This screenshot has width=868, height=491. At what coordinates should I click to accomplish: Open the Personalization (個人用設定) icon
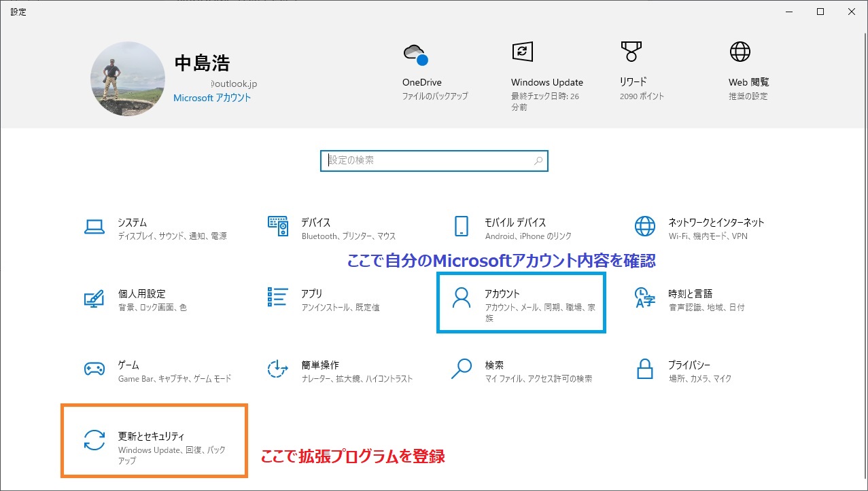coord(94,298)
